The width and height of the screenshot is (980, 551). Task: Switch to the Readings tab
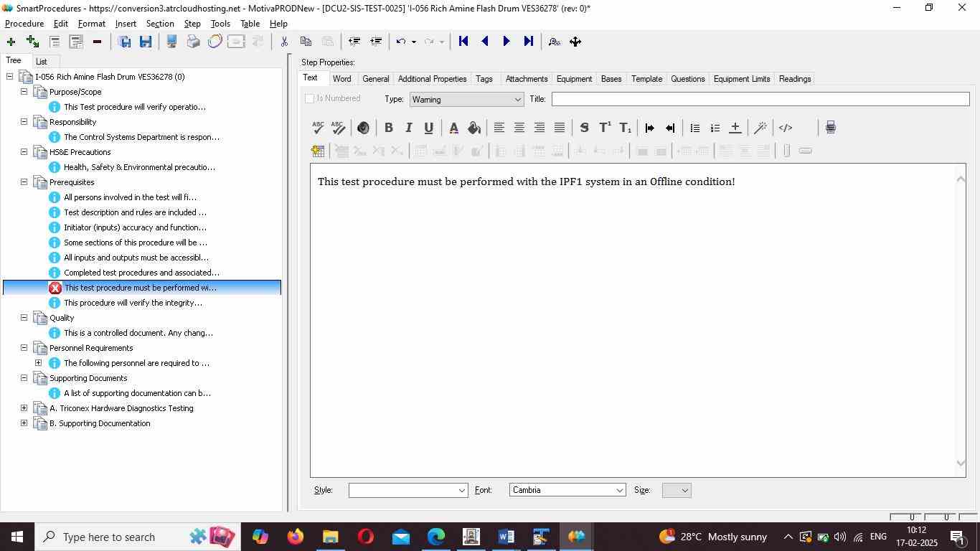tap(795, 79)
